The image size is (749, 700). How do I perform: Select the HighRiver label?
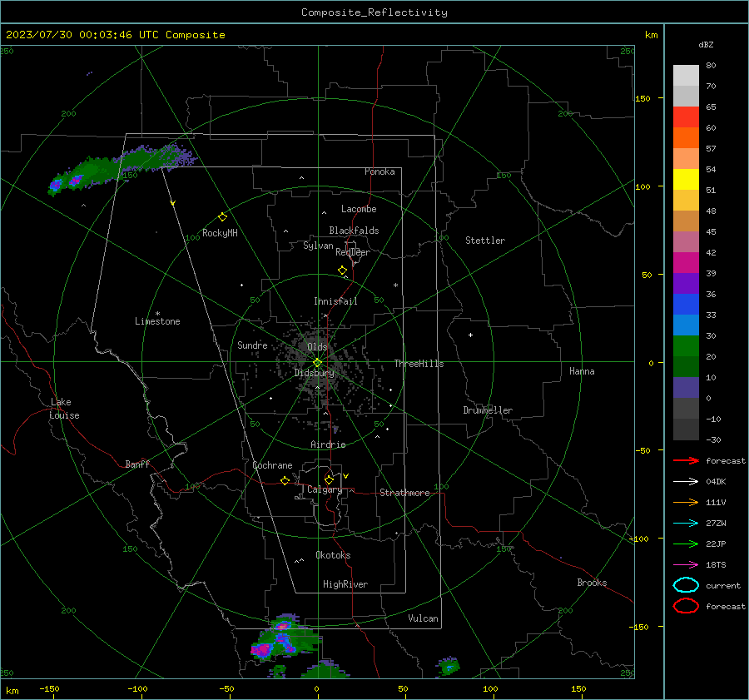coord(345,584)
